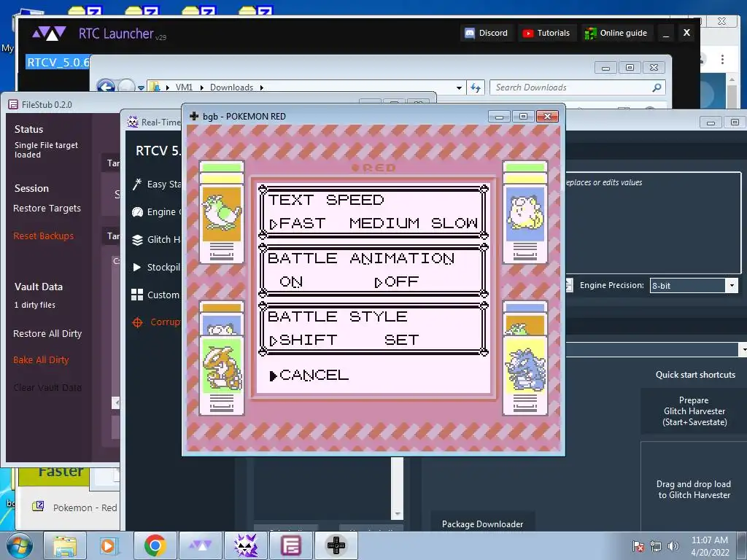Viewport: 747px width, 560px height.
Task: Click Restore Targets in FileStub
Action: [x=47, y=208]
